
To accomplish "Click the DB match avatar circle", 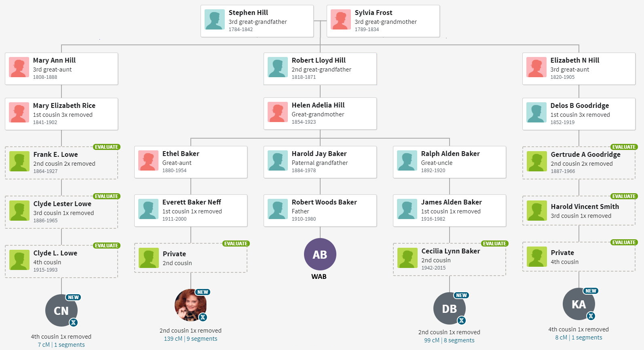I will [x=450, y=308].
